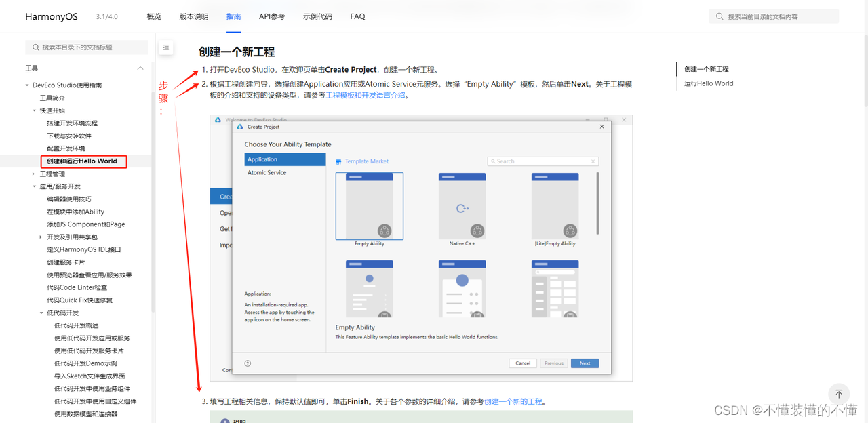868x423 pixels.
Task: Open 下载与安装软件 in the sidebar
Action: pyautogui.click(x=69, y=136)
